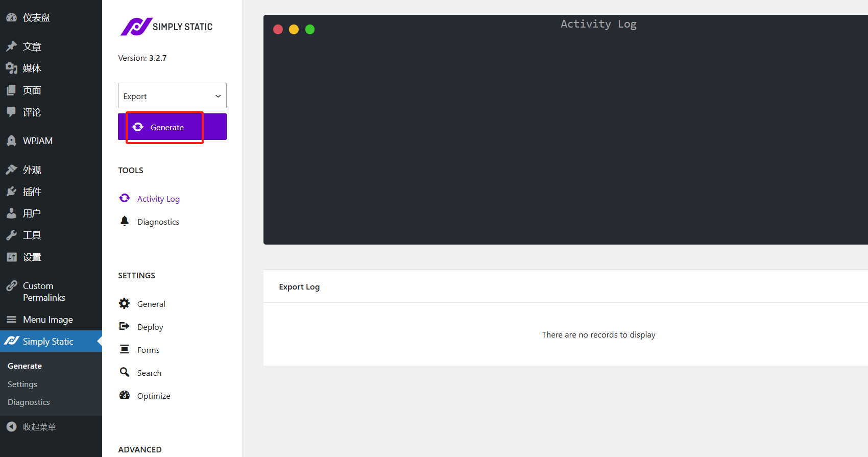Screen dimensions: 868x457
Task: Click the Simply Static logo at top
Action: (x=166, y=27)
